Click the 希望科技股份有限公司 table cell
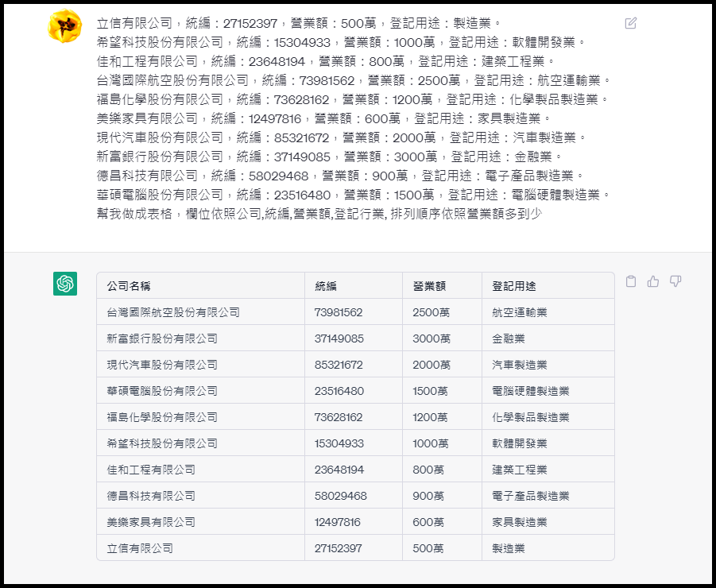Image resolution: width=716 pixels, height=588 pixels. 200,443
